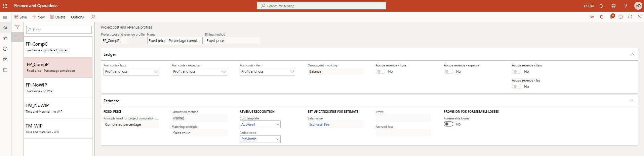The height and width of the screenshot is (156, 644).
Task: Collapse the Ledger section
Action: click(x=632, y=54)
